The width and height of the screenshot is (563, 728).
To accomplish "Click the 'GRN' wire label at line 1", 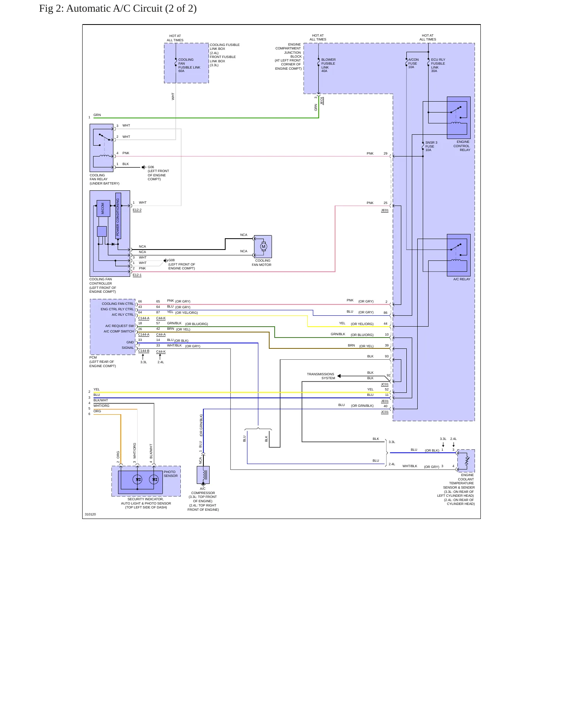I will point(97,115).
